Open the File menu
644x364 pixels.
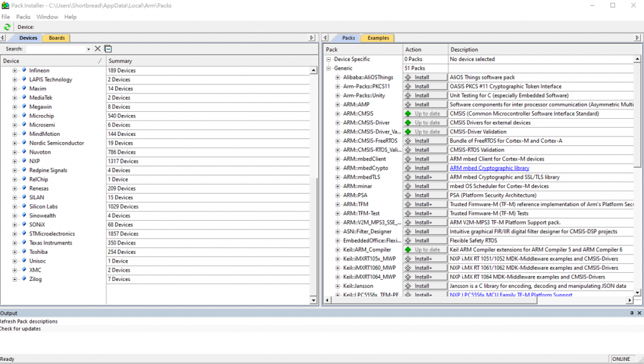[x=6, y=17]
